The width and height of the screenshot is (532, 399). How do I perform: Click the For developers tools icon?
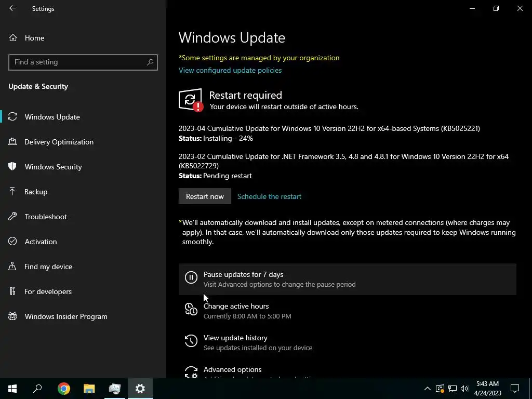coord(12,291)
